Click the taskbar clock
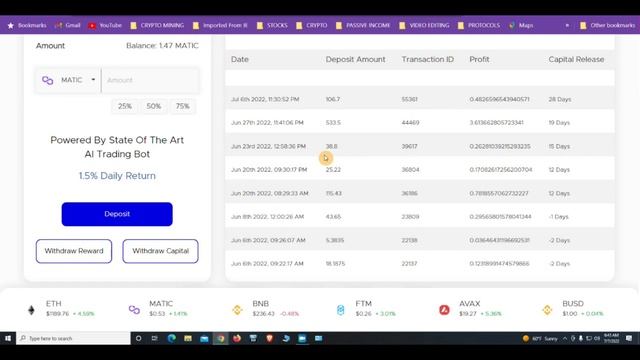This screenshot has width=640, height=360. pos(611,338)
